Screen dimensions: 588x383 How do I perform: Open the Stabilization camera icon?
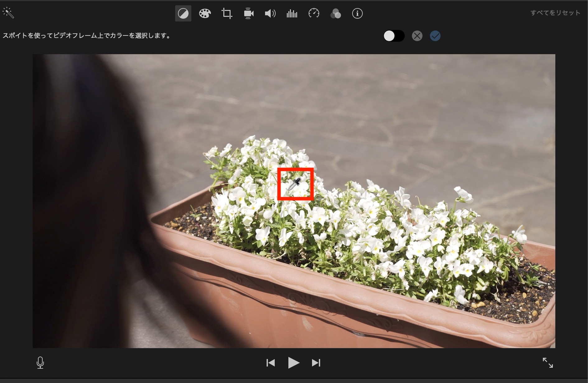click(249, 13)
